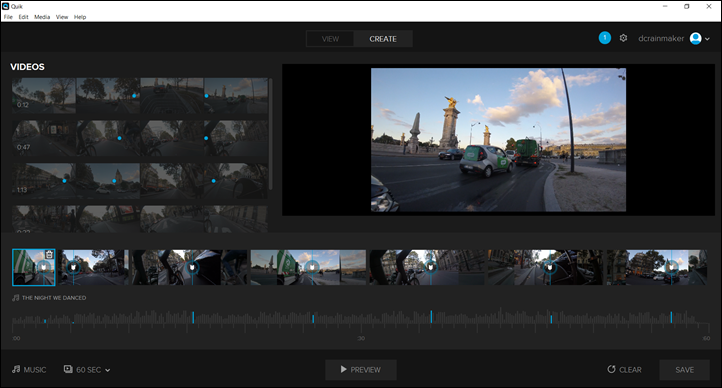Click the CLEAR button
The height and width of the screenshot is (388, 722).
[624, 370]
